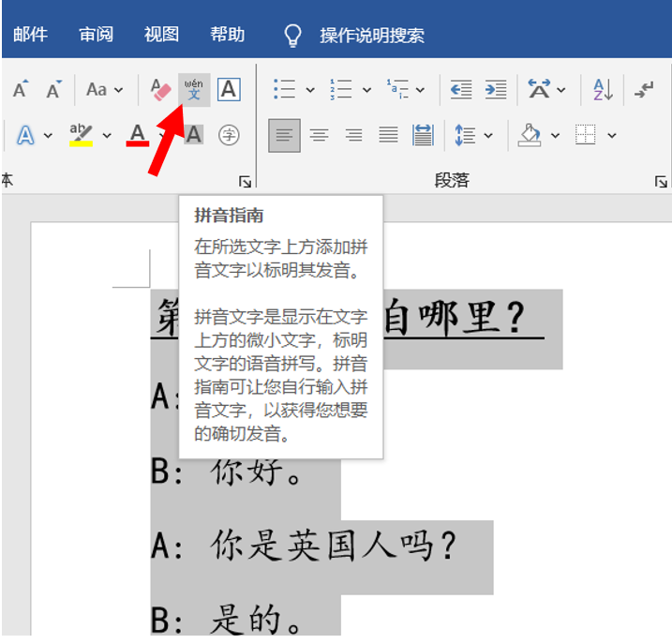672x644 pixels.
Task: Click the Decrease Indent icon
Action: coord(461,90)
